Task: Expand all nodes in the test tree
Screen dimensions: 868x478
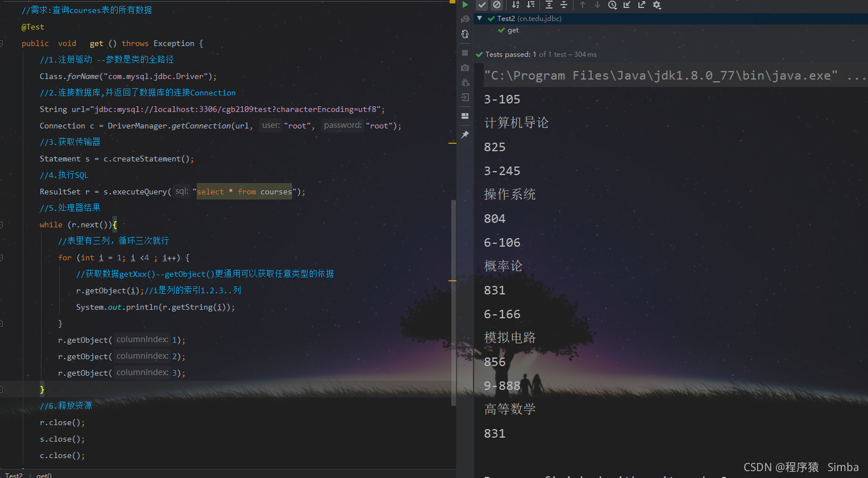Action: coord(549,5)
